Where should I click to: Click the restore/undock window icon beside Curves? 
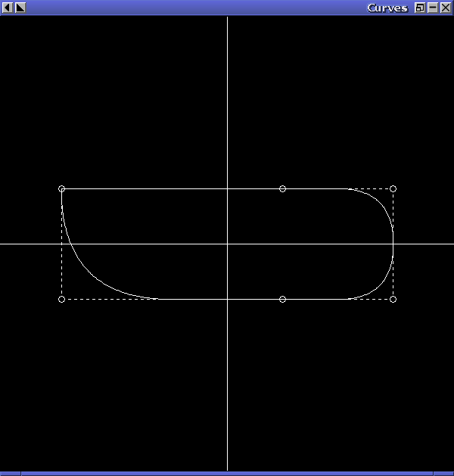[x=420, y=8]
